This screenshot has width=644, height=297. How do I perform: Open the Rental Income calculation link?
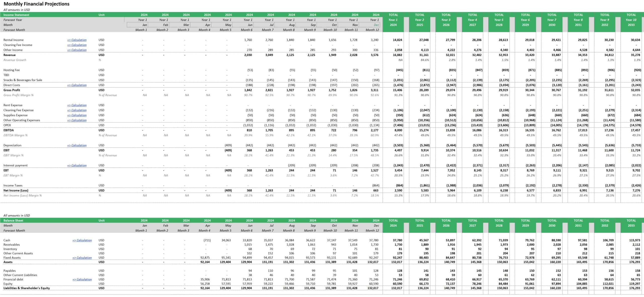point(77,40)
